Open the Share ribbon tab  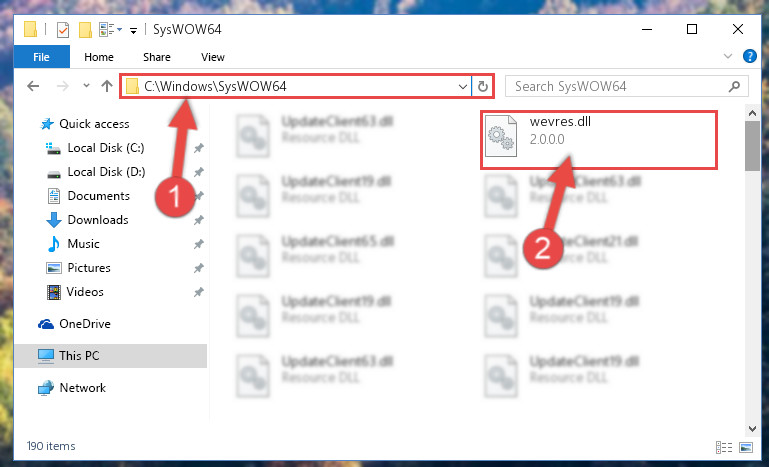point(157,57)
